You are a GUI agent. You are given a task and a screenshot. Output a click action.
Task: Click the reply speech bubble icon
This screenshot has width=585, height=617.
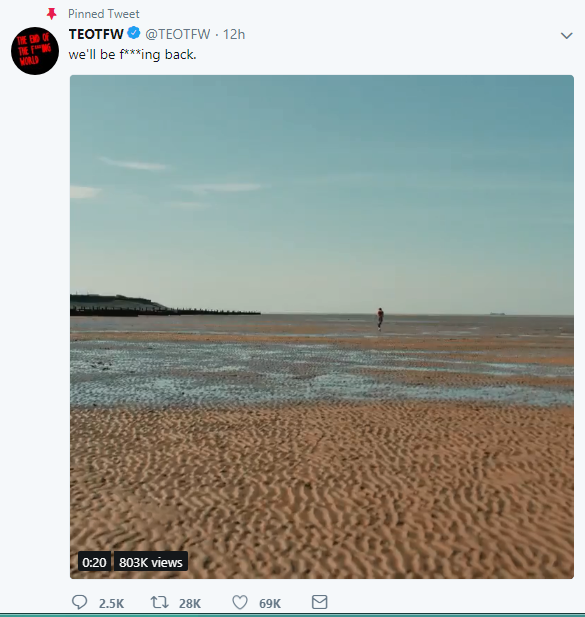[79, 602]
